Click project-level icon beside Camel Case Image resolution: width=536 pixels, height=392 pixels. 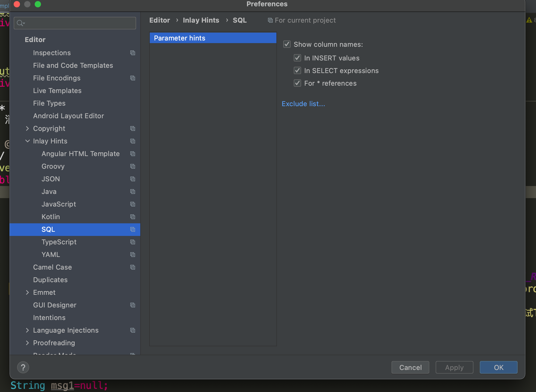click(133, 267)
